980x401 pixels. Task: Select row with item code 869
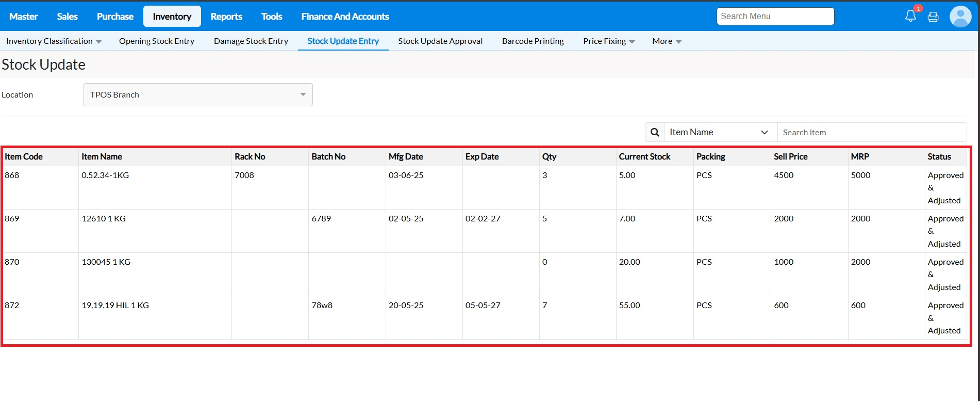(x=12, y=219)
